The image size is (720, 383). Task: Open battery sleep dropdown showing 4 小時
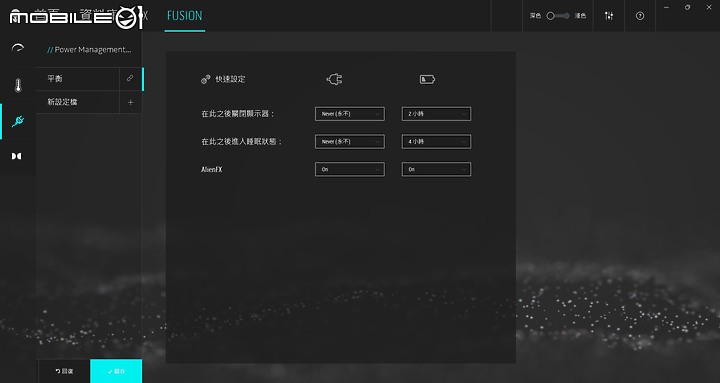pos(436,141)
